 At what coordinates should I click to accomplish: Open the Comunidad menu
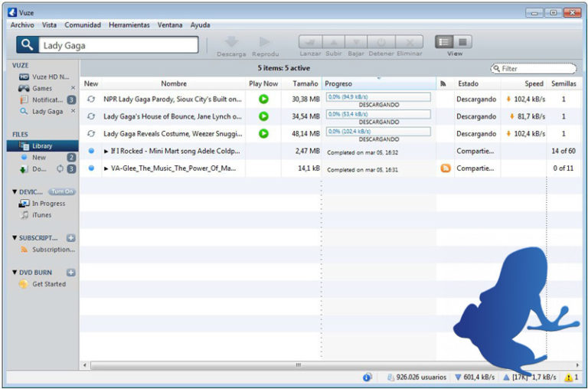coord(83,25)
